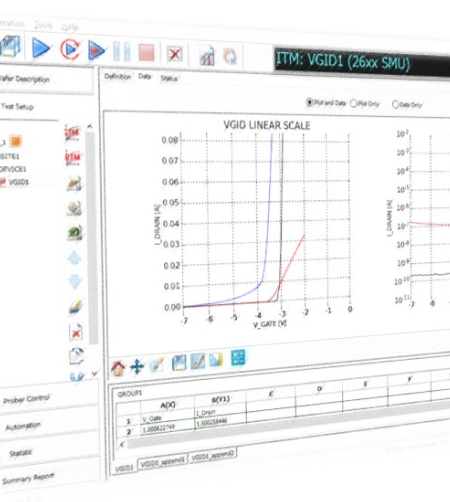Click the red circular repeat-run icon
This screenshot has width=450, height=502.
click(x=70, y=49)
